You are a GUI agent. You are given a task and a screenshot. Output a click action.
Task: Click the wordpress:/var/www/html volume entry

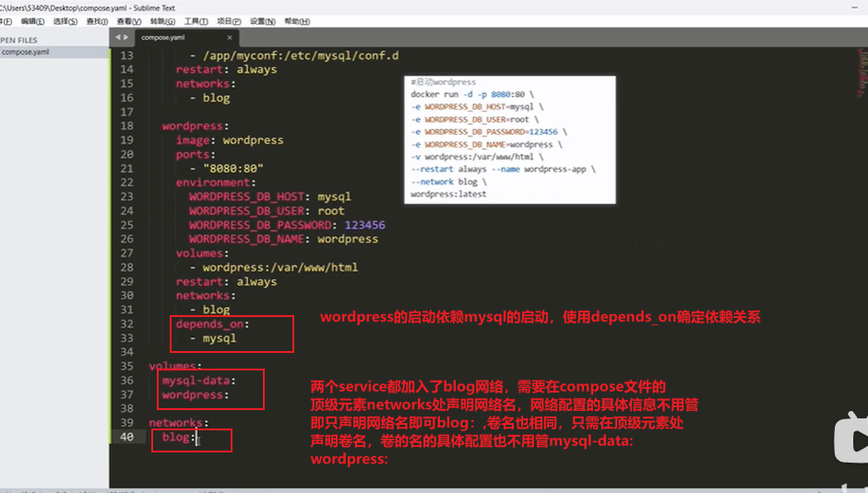click(280, 267)
